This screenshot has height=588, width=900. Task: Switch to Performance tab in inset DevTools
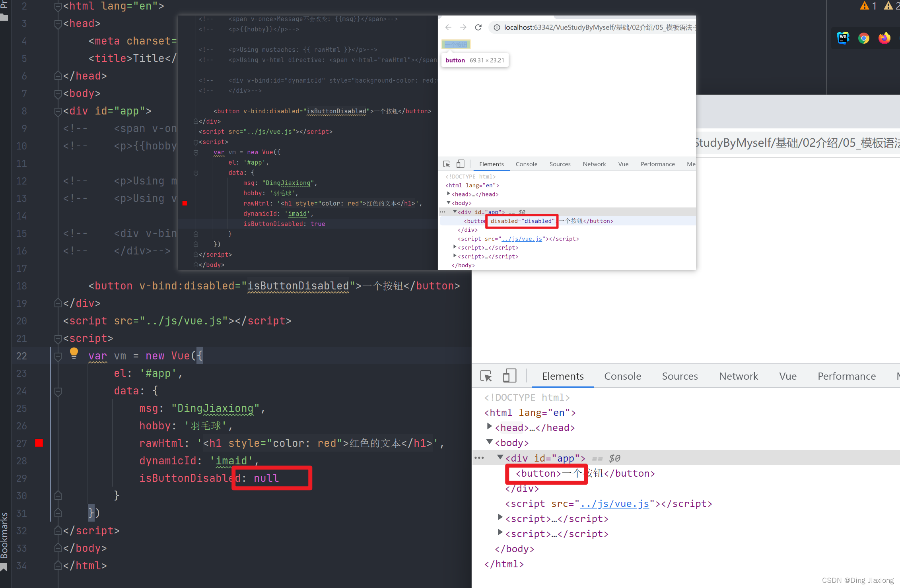657,164
